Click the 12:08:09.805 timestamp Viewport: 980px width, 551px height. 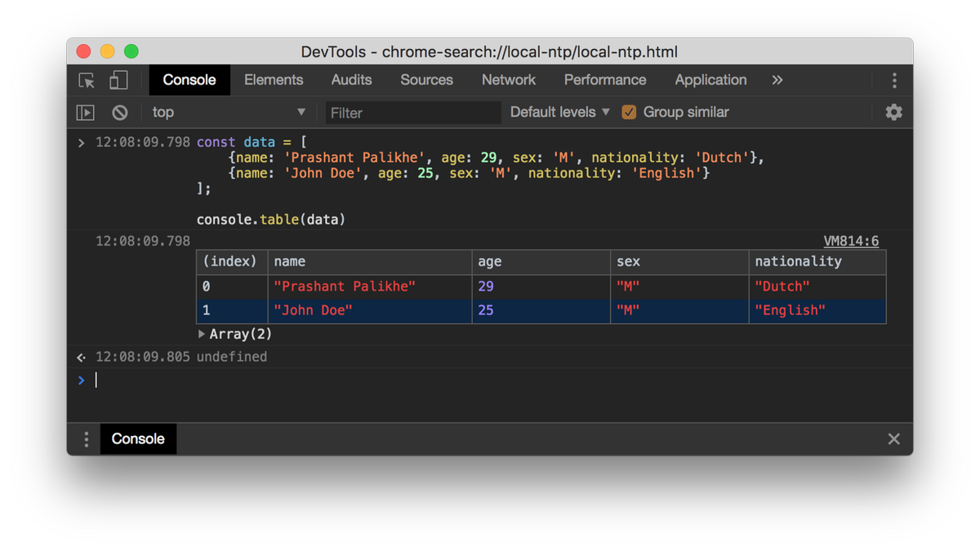click(143, 357)
